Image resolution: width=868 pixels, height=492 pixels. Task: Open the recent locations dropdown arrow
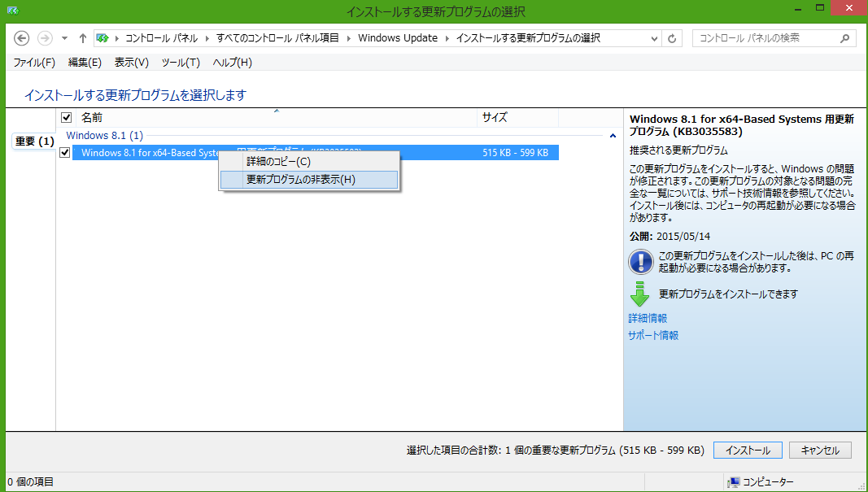(x=65, y=38)
